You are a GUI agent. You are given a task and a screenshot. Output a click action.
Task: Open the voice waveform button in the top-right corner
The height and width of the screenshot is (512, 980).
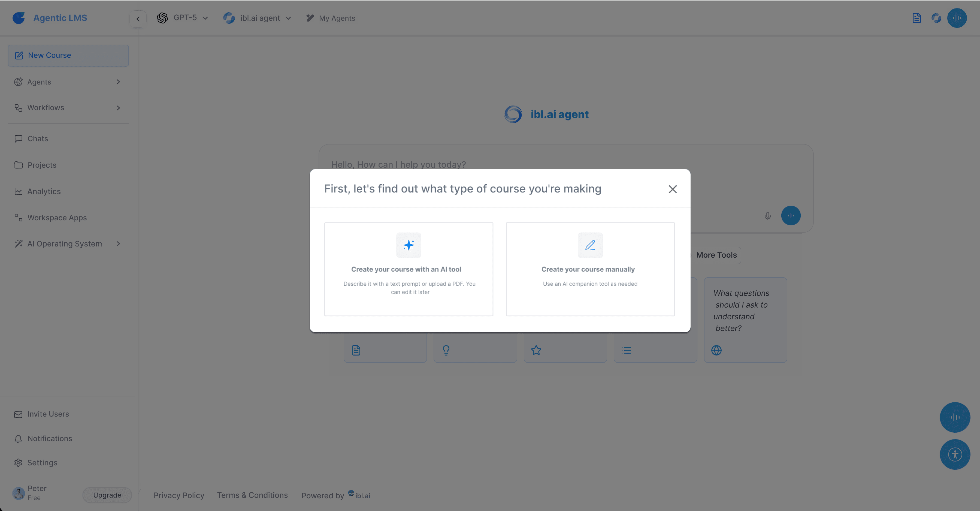(x=957, y=18)
